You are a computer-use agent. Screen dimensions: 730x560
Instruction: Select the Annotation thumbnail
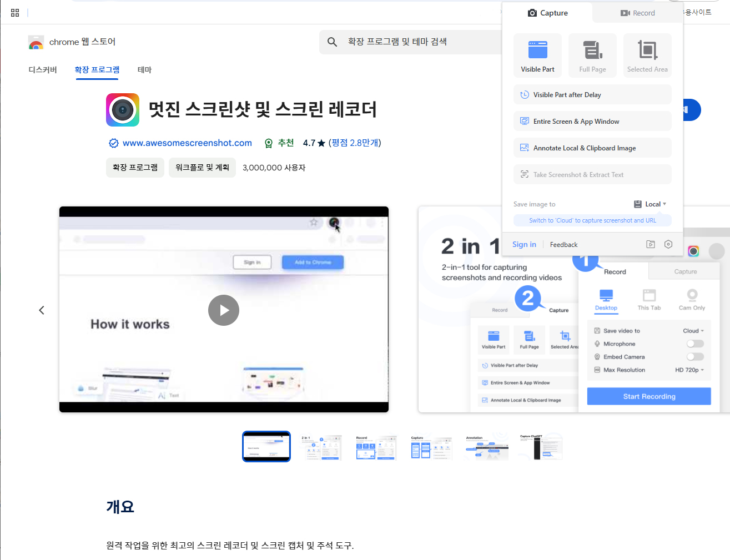[x=486, y=447]
